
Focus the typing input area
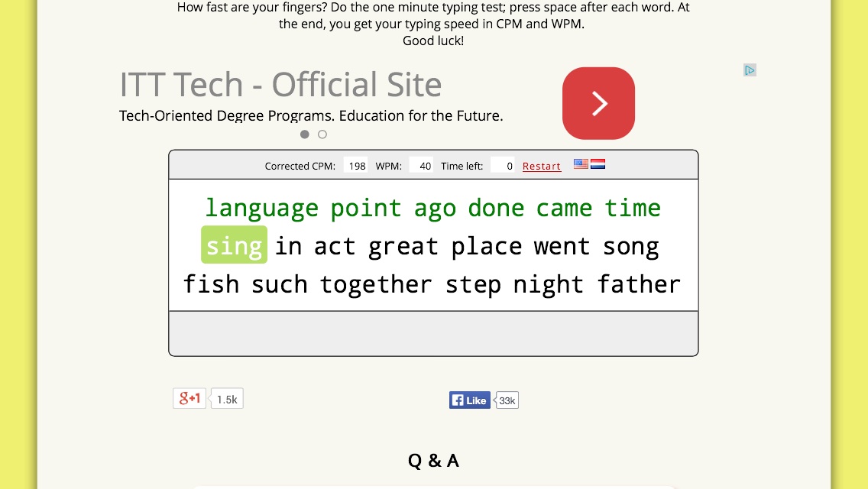point(433,333)
